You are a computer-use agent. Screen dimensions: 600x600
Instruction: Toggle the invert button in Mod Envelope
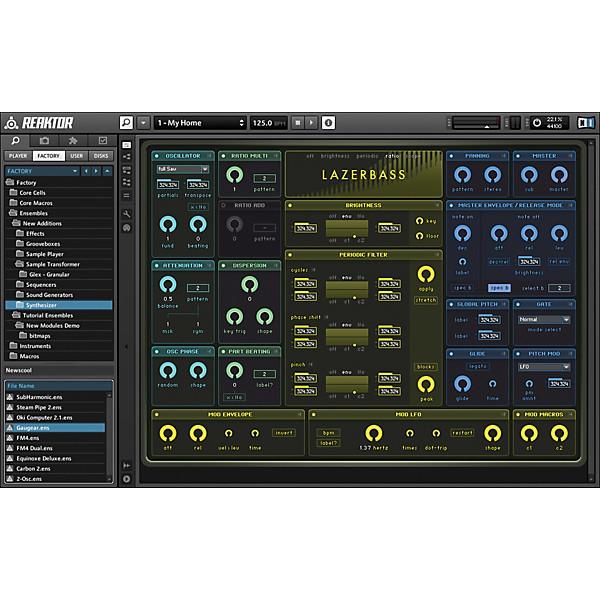pos(283,433)
